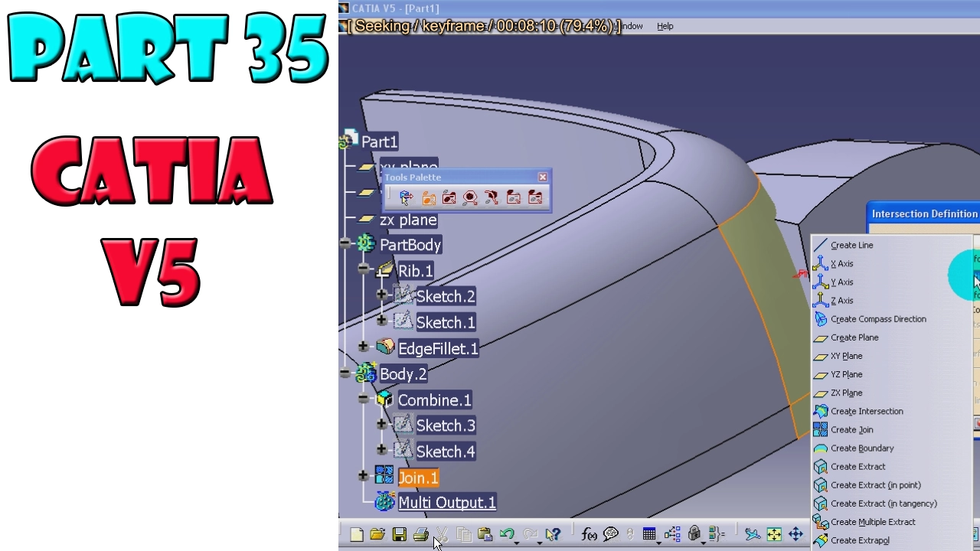Screen dimensions: 980x551
Task: Collapse the PartBody node
Action: coord(346,243)
